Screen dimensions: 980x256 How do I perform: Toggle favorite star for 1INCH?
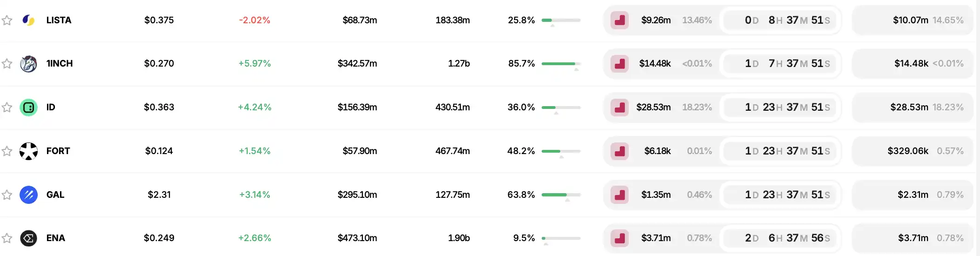pyautogui.click(x=7, y=64)
